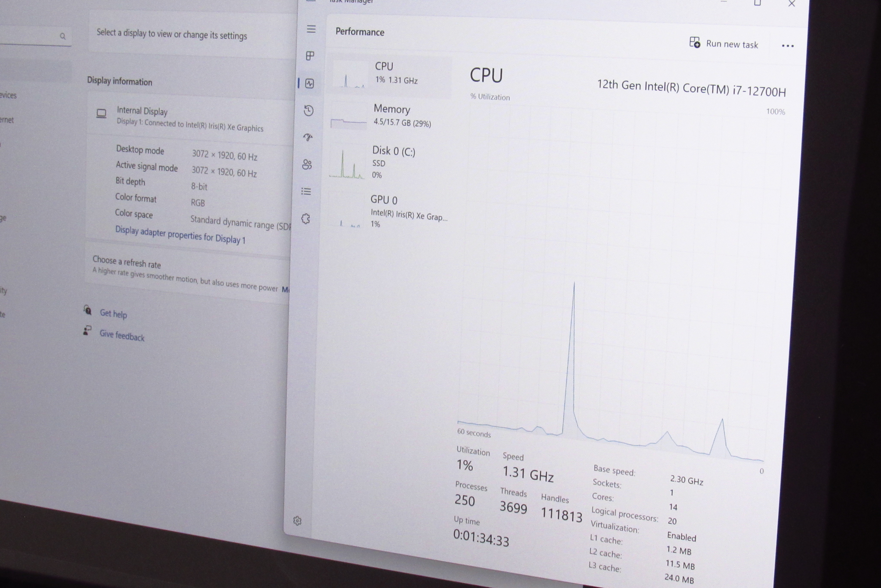Click the settings search field
Image resolution: width=881 pixels, height=588 pixels.
tap(30, 37)
